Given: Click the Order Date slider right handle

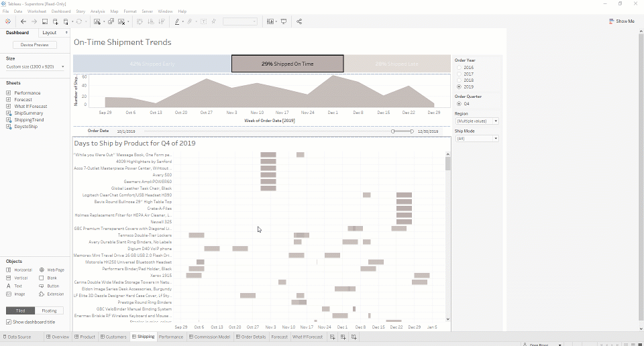Looking at the screenshot, I should (412, 131).
